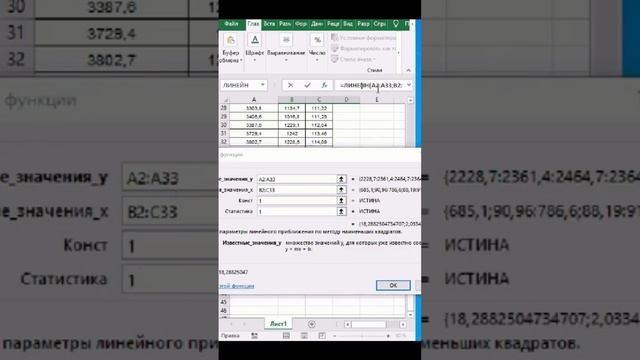Switch to Normal view icon

coord(286,336)
